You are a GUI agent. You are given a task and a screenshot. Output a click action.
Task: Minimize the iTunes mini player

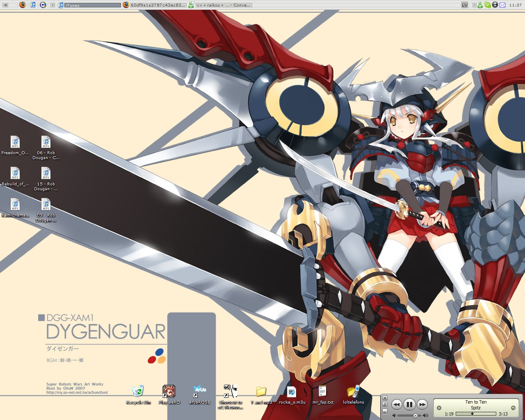coord(385,411)
